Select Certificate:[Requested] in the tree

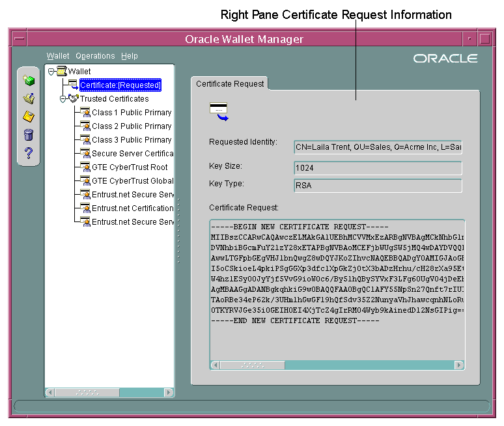click(120, 85)
